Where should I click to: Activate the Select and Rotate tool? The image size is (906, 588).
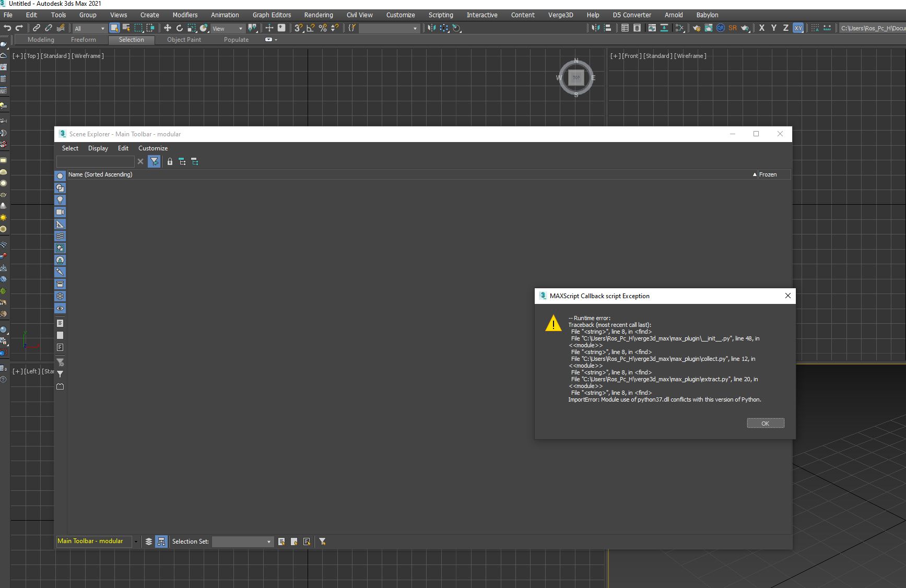[180, 28]
